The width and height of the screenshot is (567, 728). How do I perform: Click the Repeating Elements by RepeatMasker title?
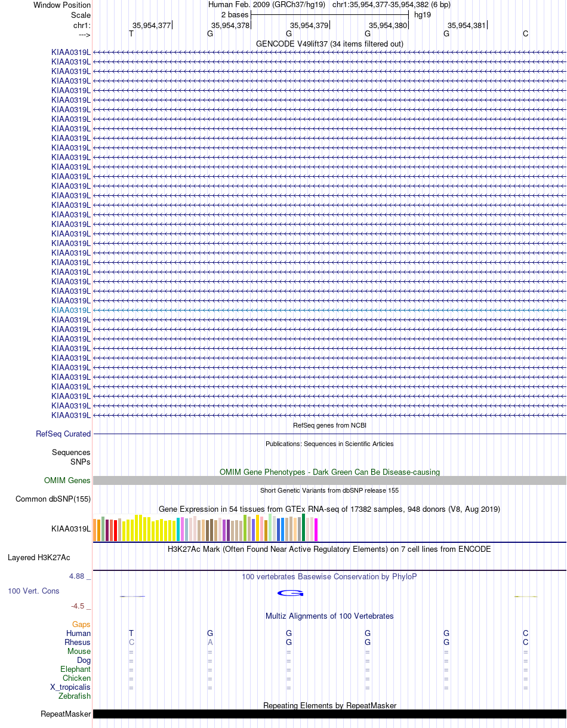(329, 706)
